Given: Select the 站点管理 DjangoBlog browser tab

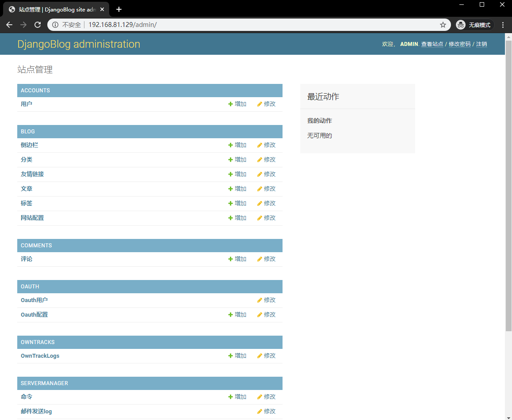Looking at the screenshot, I should (56, 9).
